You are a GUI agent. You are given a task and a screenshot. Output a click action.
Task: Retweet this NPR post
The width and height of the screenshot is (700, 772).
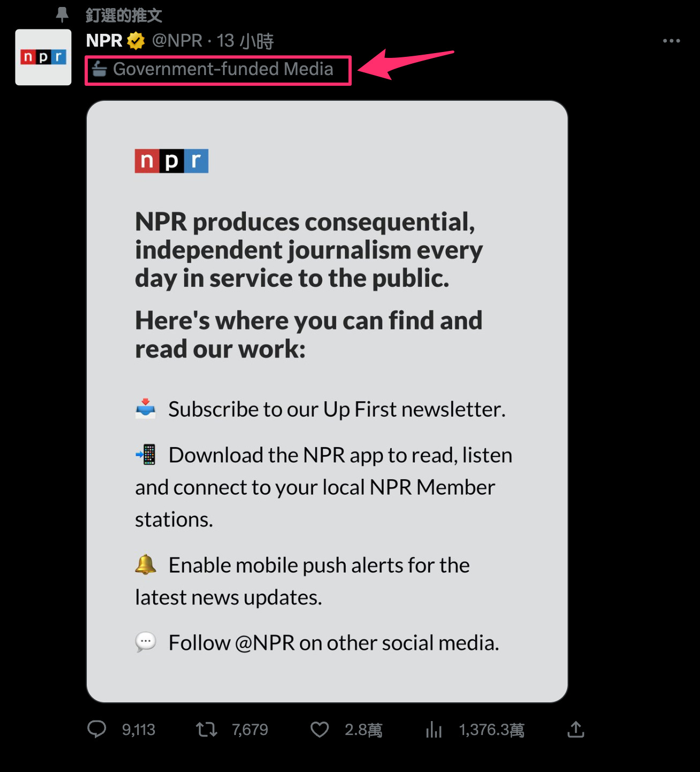(x=206, y=729)
